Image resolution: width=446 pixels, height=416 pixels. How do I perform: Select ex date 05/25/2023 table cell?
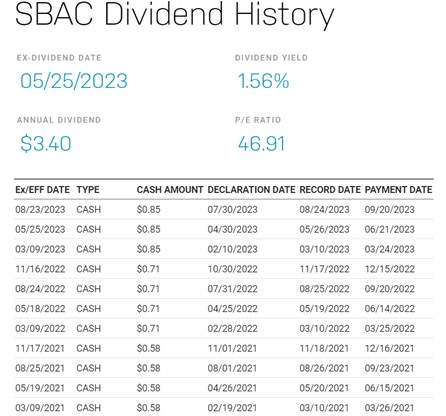(x=40, y=229)
